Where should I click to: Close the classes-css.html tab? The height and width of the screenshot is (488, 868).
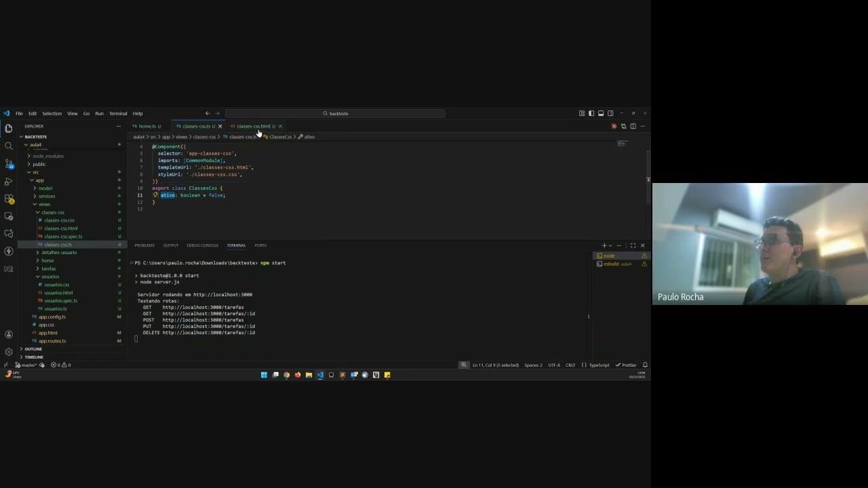pyautogui.click(x=279, y=126)
